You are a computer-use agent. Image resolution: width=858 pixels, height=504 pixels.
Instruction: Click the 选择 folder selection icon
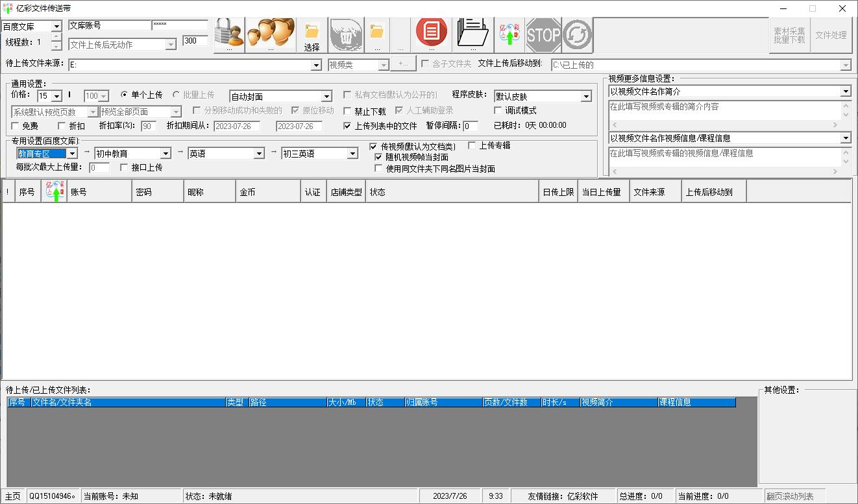pyautogui.click(x=312, y=34)
